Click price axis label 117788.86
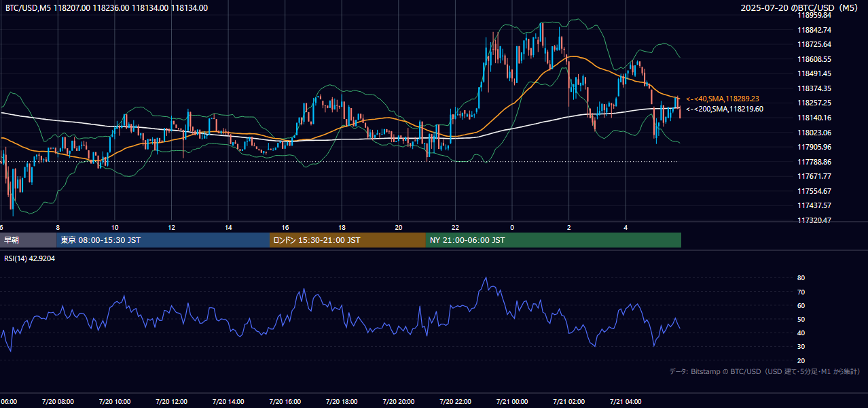This screenshot has height=408, width=868. [815, 162]
